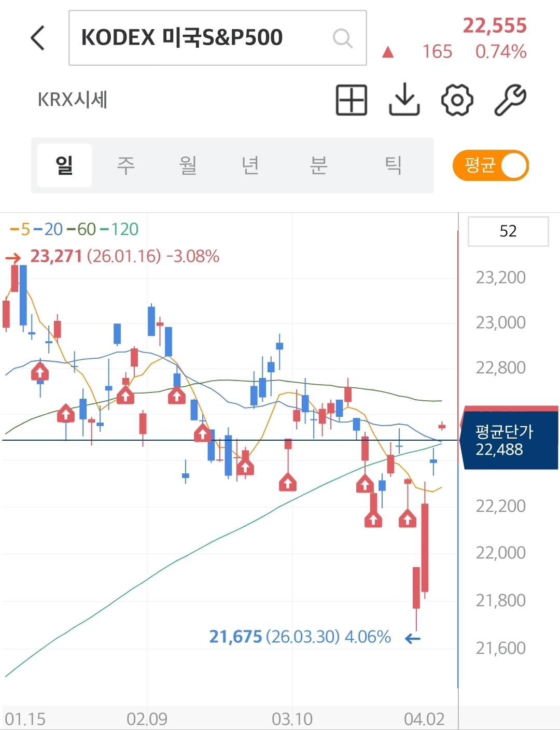This screenshot has height=730, width=560.
Task: Switch to the 분 minute tab
Action: (318, 165)
